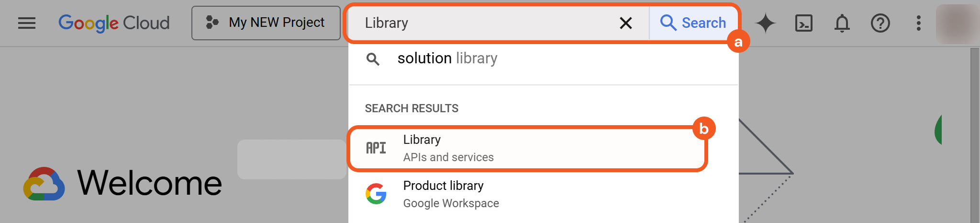Click the API icon beside Library result
Viewport: 980px width, 223px height.
[x=376, y=148]
